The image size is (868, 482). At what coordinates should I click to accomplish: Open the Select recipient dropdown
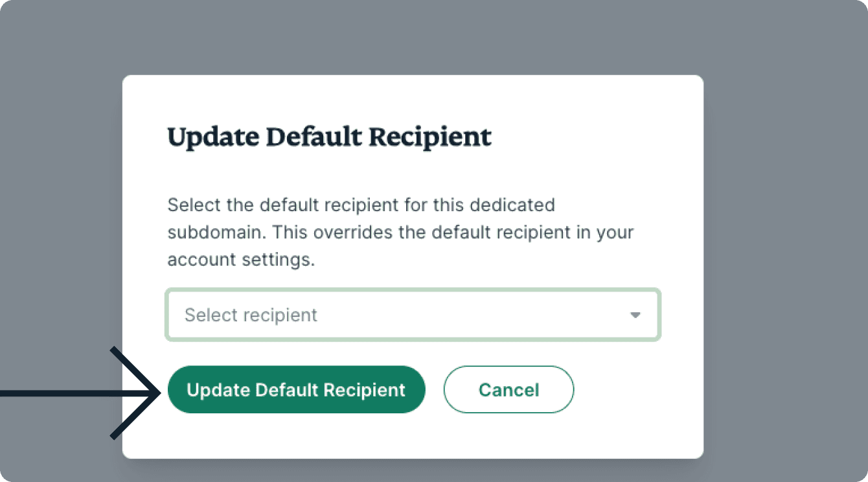(x=413, y=316)
